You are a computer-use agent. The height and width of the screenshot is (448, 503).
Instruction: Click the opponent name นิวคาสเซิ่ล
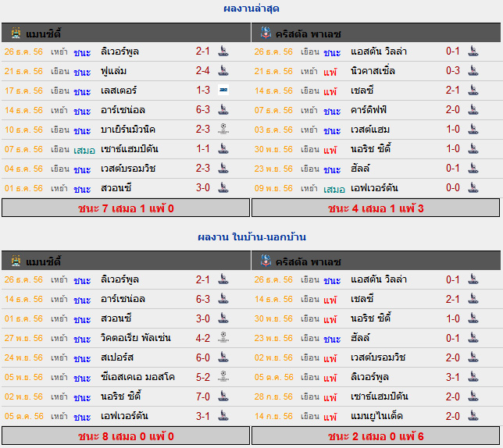click(x=373, y=70)
